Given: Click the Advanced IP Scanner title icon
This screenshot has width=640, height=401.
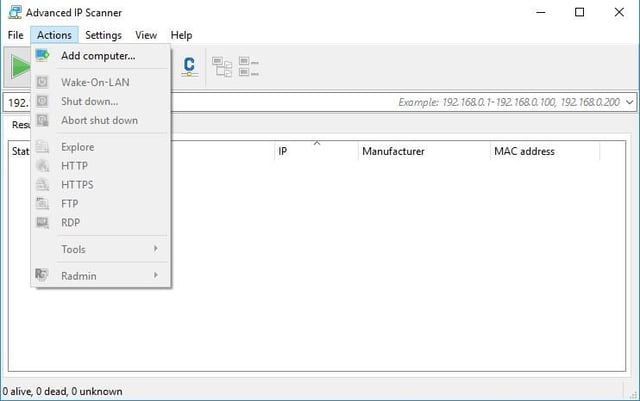Looking at the screenshot, I should (x=15, y=12).
